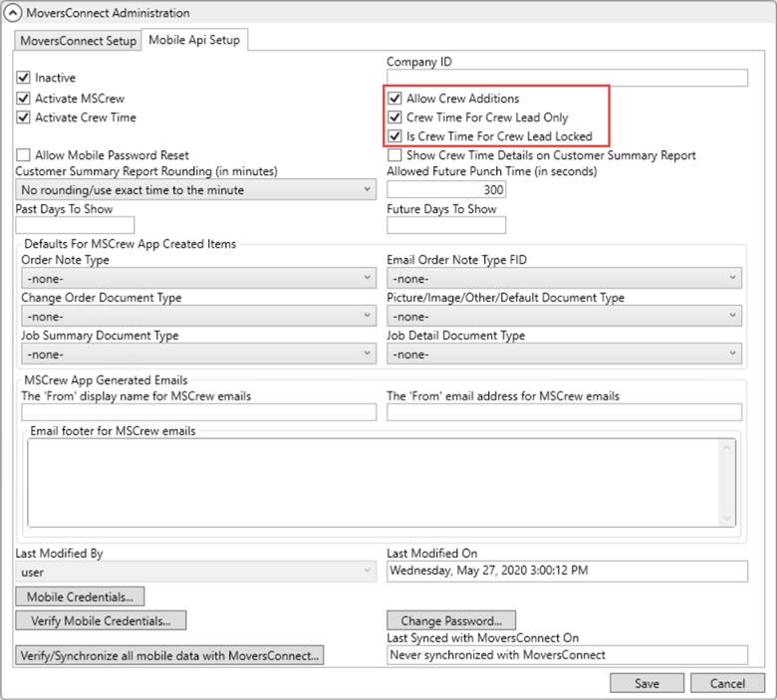Toggle Crew Time For Crew Lead Only
Image resolution: width=777 pixels, height=700 pixels.
(395, 117)
